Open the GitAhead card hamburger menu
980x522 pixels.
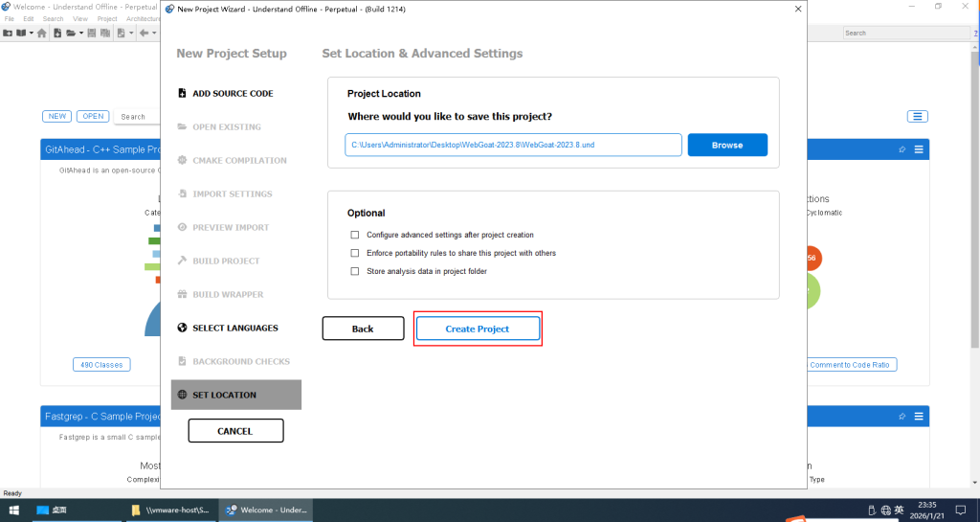coord(919,149)
